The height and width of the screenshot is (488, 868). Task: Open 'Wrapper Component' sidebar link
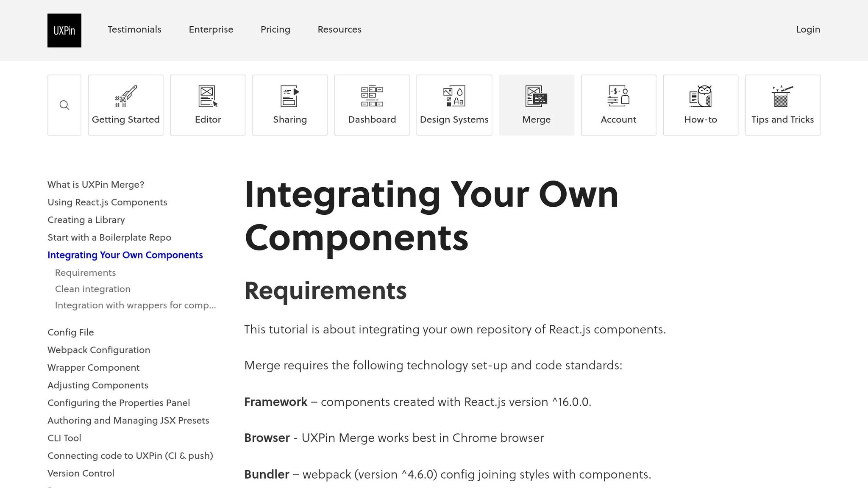tap(93, 368)
